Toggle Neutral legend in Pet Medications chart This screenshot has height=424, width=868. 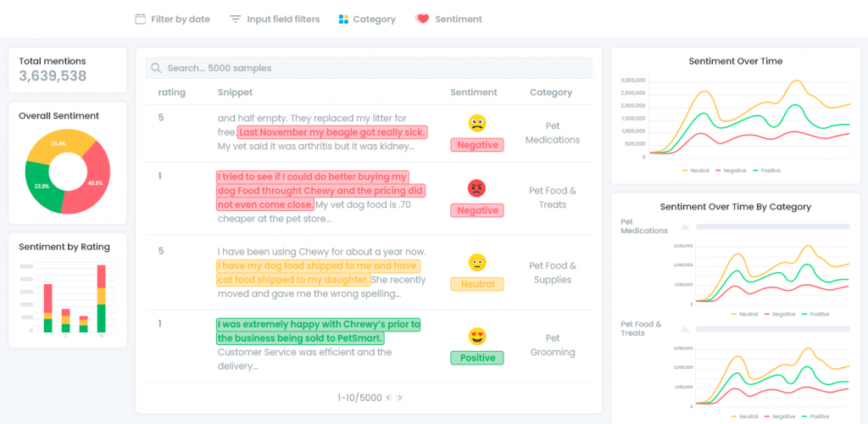(x=744, y=314)
